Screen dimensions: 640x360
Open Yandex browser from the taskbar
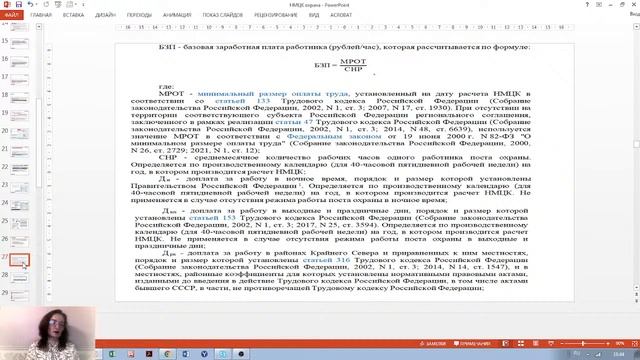(x=204, y=354)
